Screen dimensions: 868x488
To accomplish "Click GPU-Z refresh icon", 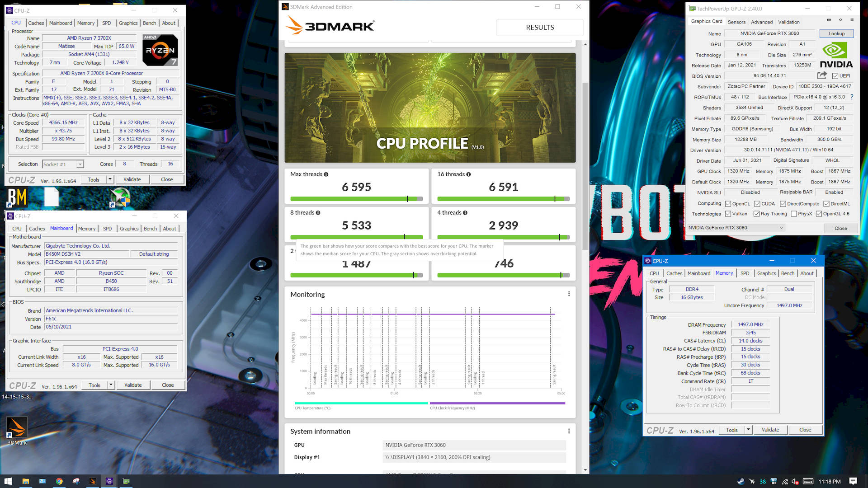I will (840, 20).
